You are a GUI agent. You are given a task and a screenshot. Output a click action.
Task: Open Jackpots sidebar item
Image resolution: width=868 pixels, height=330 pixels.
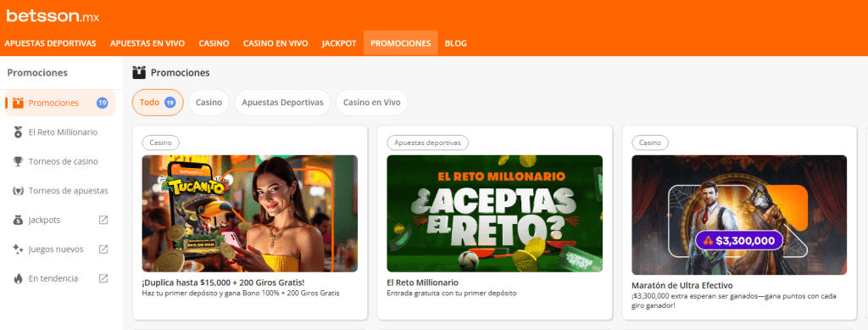pos(60,221)
